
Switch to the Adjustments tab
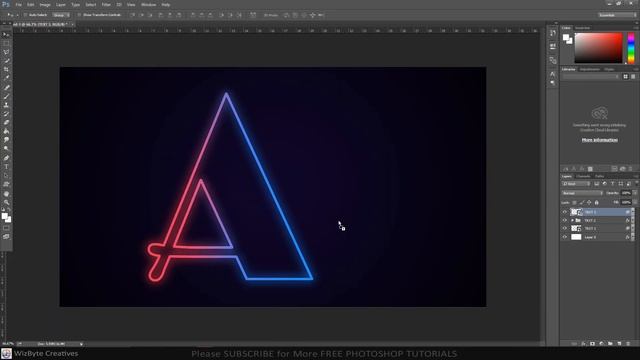[x=590, y=69]
